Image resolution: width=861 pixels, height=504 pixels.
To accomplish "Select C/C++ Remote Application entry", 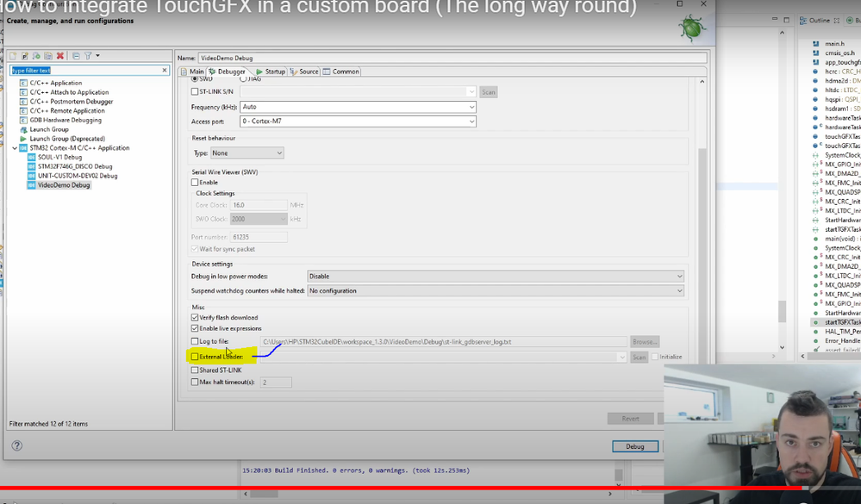I will pos(67,111).
